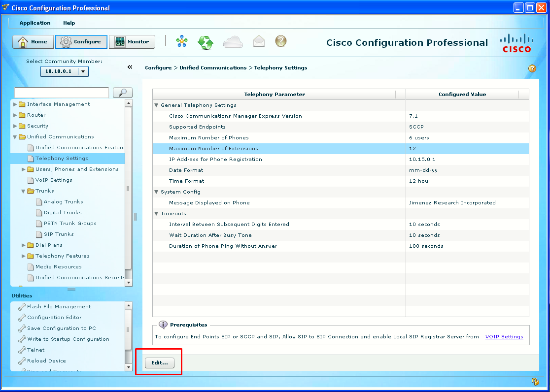Open Digital Trunks page
Screen dimensions: 550x392
coord(63,213)
